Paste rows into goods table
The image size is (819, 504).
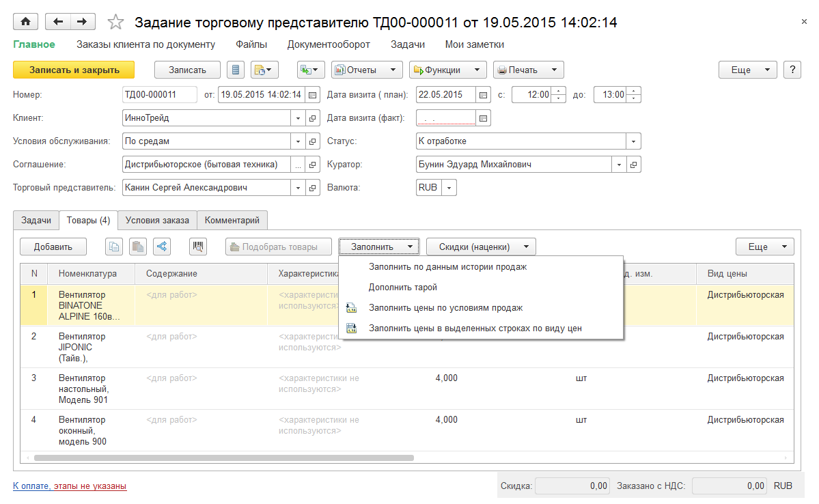(138, 247)
